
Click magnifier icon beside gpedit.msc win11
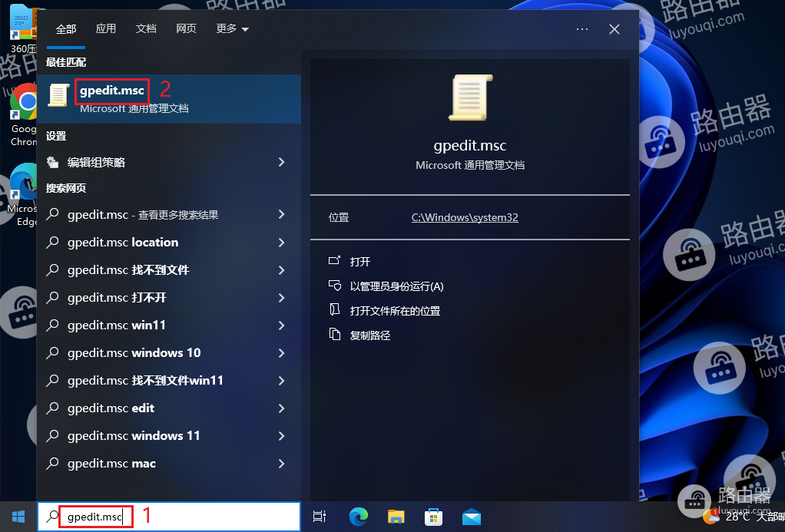pos(52,325)
